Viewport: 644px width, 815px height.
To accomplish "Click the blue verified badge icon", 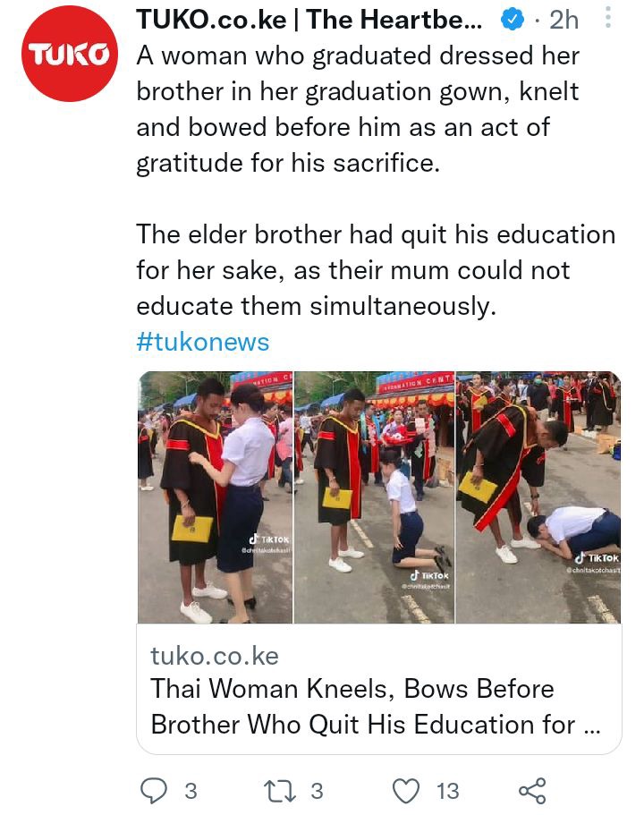I will 512,20.
